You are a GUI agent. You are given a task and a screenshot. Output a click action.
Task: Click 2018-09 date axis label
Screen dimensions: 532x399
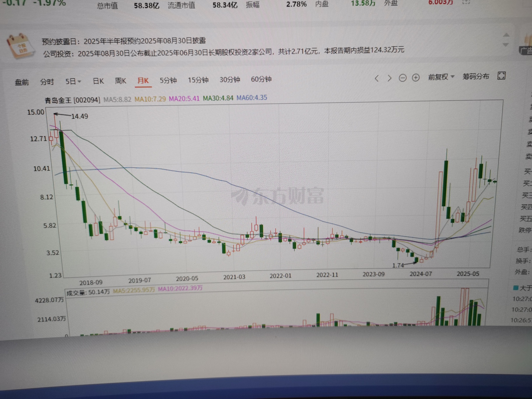[91, 282]
